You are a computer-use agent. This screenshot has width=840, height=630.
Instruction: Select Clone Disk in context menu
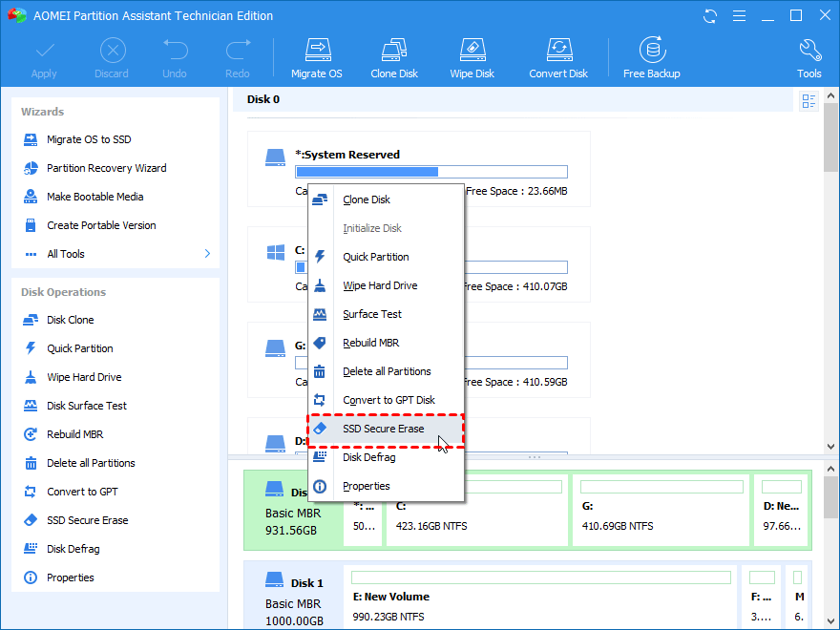(386, 199)
